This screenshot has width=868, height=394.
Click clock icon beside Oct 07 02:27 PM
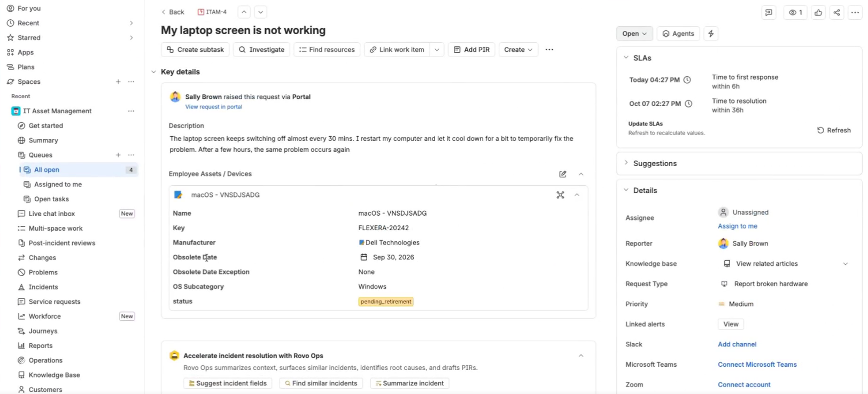tap(688, 104)
